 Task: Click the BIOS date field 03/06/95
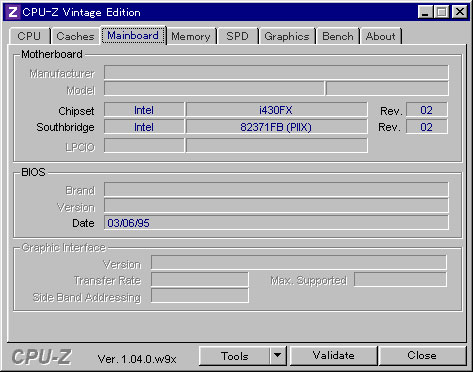(276, 223)
